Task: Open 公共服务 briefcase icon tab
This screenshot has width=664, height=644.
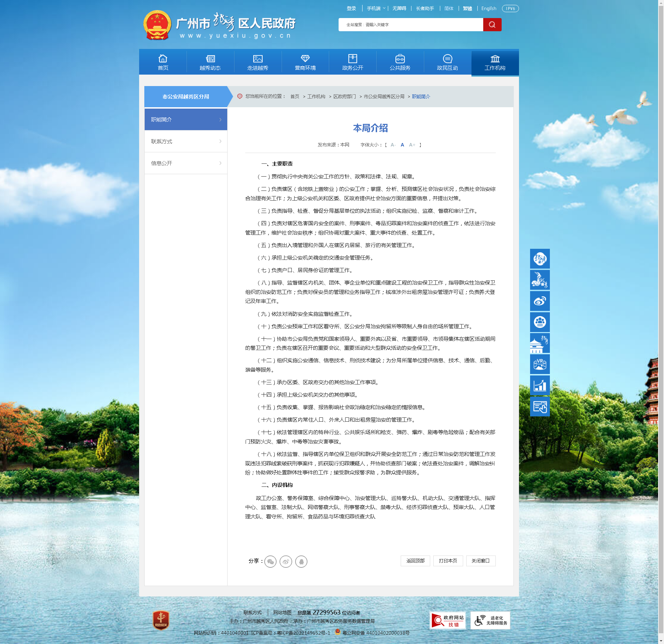Action: (x=400, y=62)
